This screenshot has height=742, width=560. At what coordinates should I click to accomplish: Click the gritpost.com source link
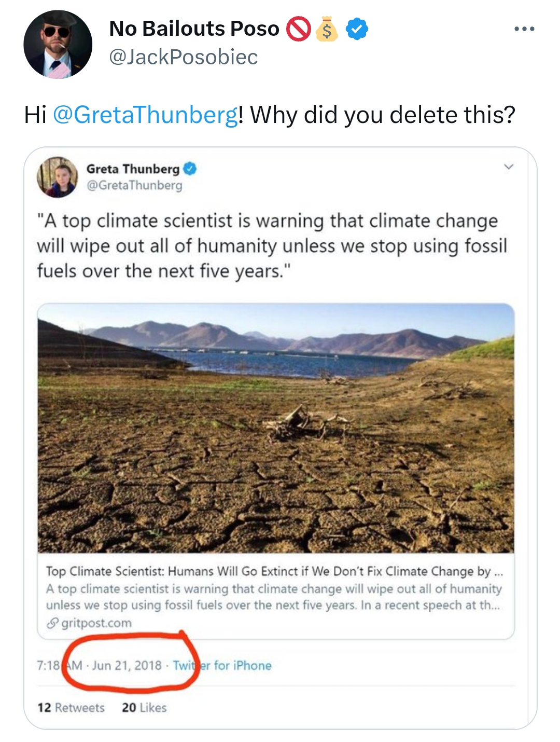click(x=96, y=623)
